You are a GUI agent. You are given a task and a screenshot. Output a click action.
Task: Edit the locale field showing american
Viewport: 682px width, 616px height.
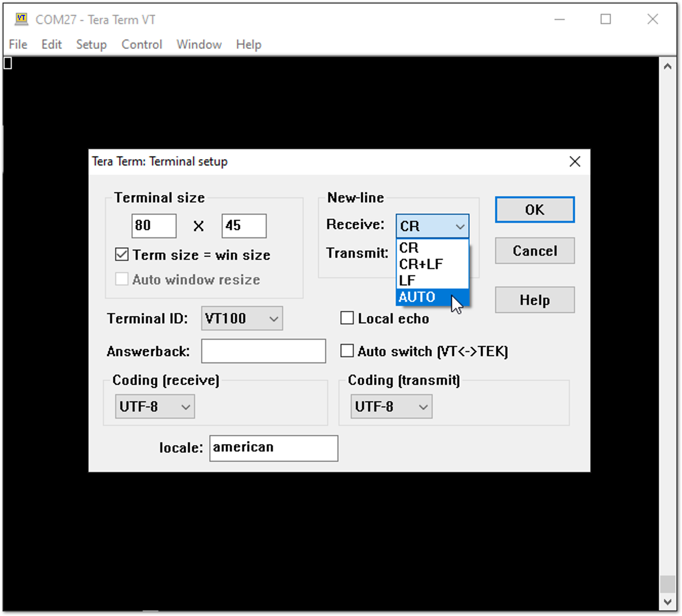(273, 448)
